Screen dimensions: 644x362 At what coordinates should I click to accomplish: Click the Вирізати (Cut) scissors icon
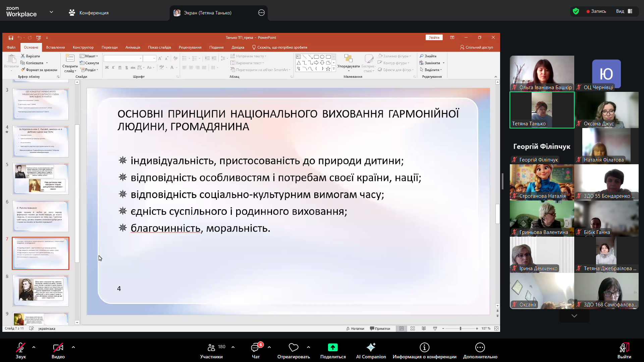point(23,56)
